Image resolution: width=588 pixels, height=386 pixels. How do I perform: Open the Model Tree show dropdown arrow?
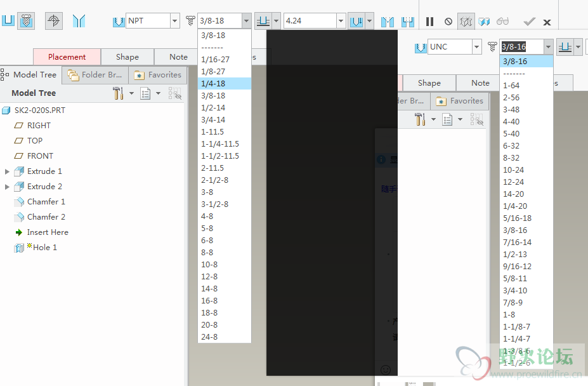pyautogui.click(x=158, y=93)
